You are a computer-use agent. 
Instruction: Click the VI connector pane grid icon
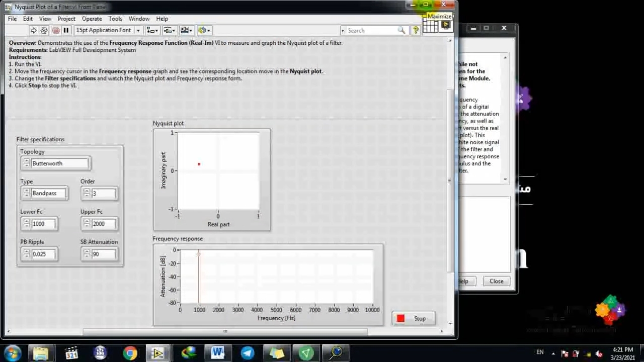[430, 27]
